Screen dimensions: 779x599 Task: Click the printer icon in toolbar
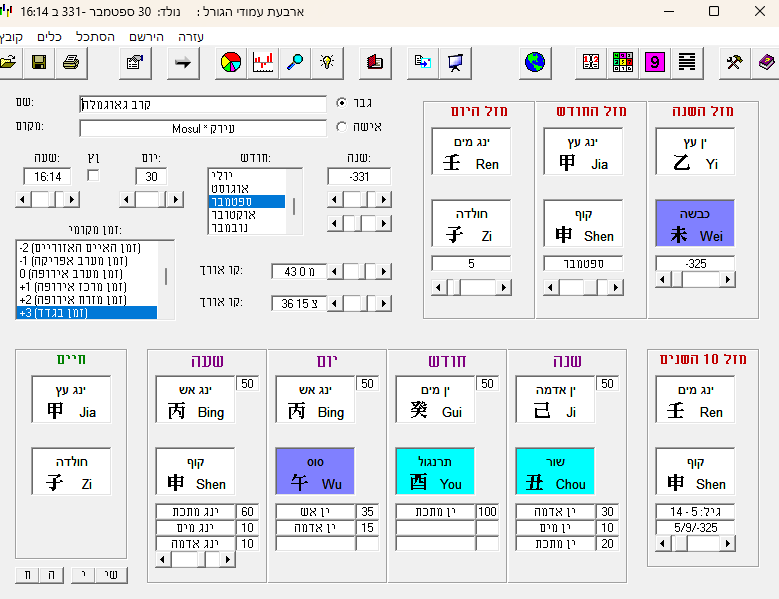click(71, 63)
